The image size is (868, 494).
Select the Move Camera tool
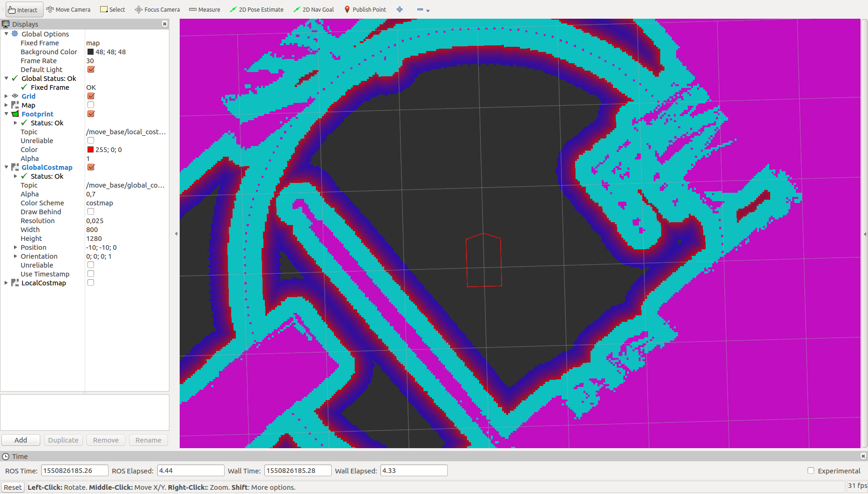coord(68,9)
